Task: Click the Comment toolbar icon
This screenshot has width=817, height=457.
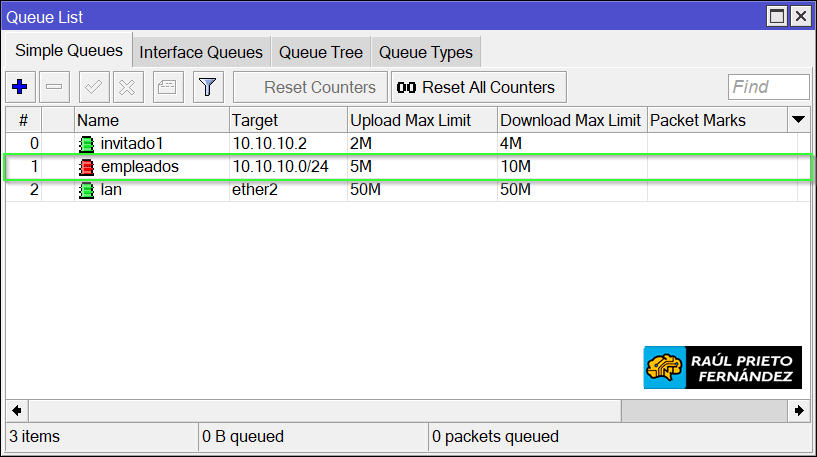Action: click(x=167, y=87)
